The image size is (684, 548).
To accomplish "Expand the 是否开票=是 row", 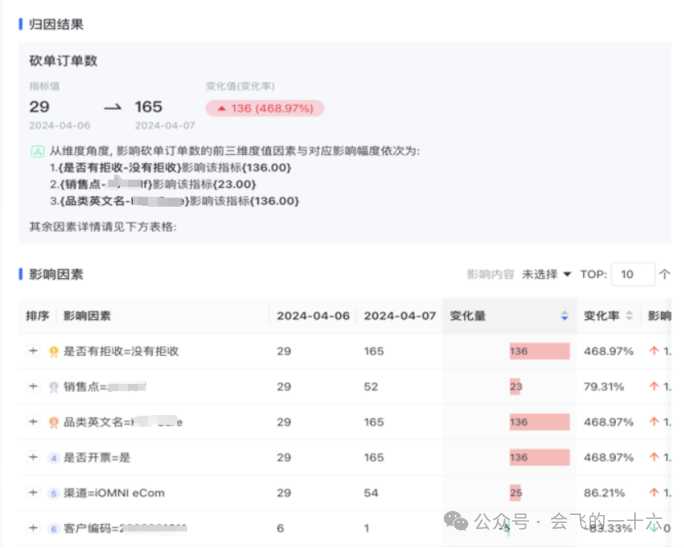I will [x=33, y=457].
